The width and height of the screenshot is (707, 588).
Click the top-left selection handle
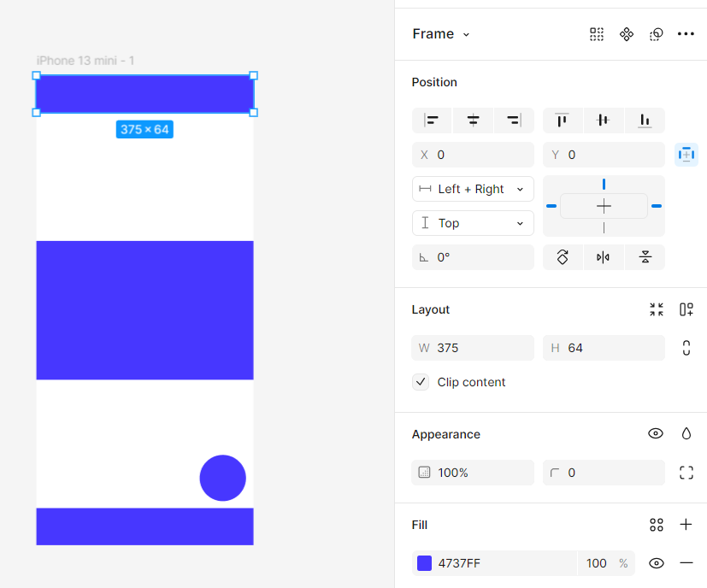pos(37,75)
